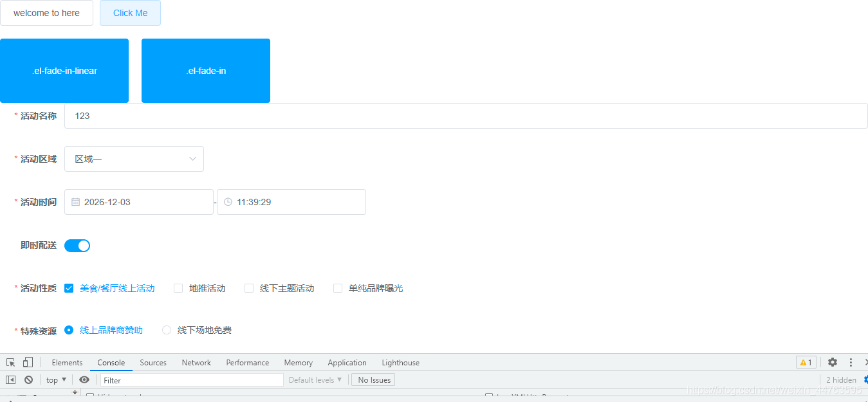Click the clock icon in time field
Image resolution: width=868 pixels, height=402 pixels.
click(228, 202)
